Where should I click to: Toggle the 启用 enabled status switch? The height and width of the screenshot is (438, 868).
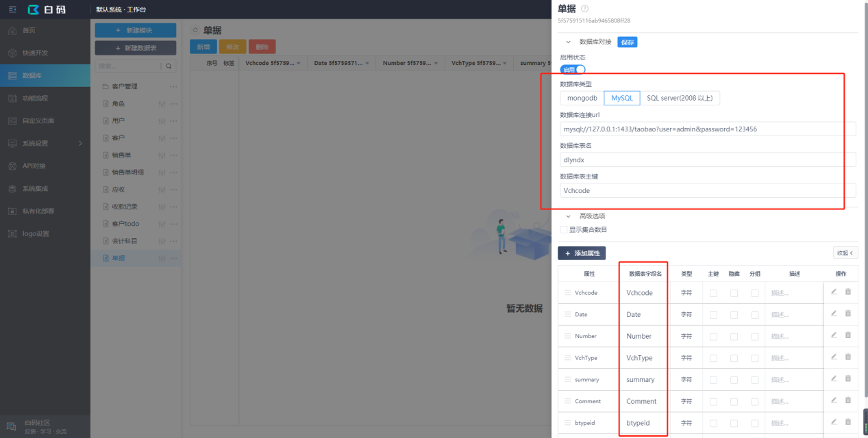pos(573,69)
